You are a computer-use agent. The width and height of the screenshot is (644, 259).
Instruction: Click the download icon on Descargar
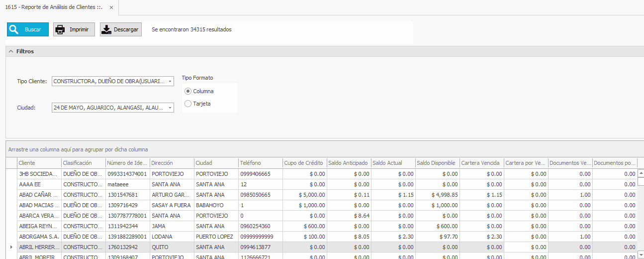106,29
